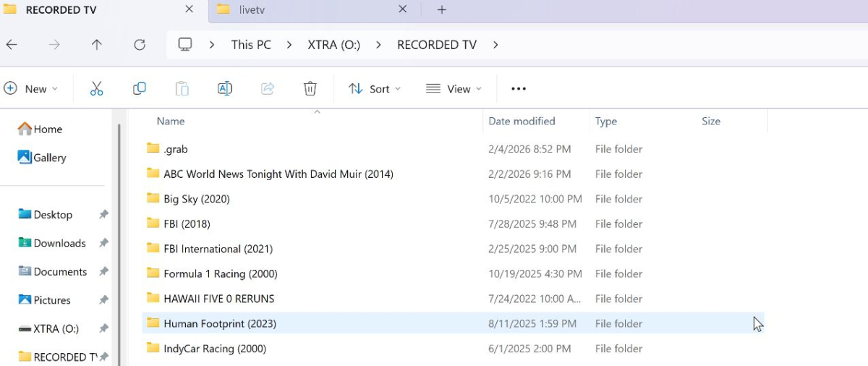Click the Forward navigation arrow
The image size is (868, 366).
[x=54, y=45]
